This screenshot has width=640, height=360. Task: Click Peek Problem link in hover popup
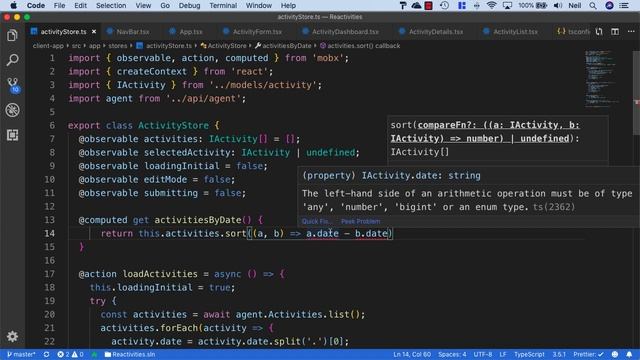(x=360, y=221)
